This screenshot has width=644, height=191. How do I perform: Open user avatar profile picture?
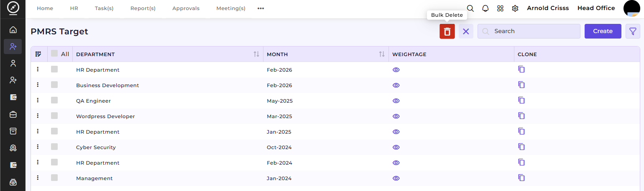click(632, 8)
